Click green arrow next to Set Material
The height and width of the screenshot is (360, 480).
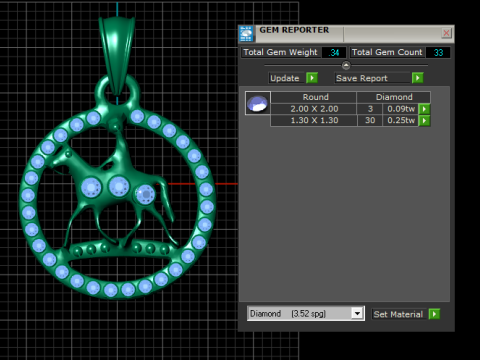[x=434, y=314]
